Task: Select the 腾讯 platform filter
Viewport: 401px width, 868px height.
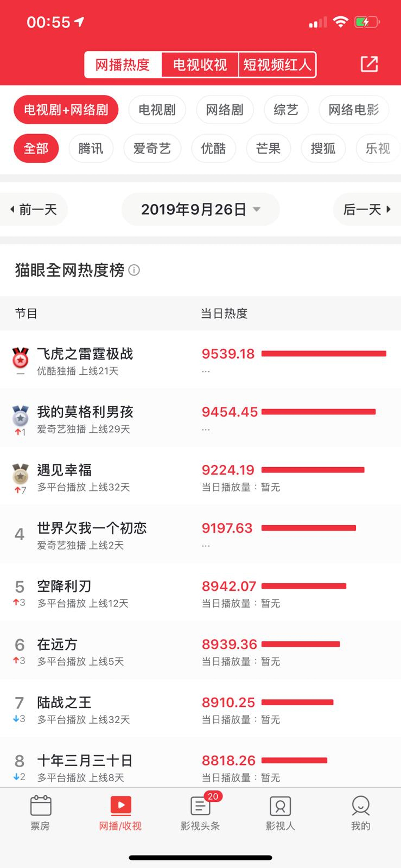Action: click(x=91, y=148)
